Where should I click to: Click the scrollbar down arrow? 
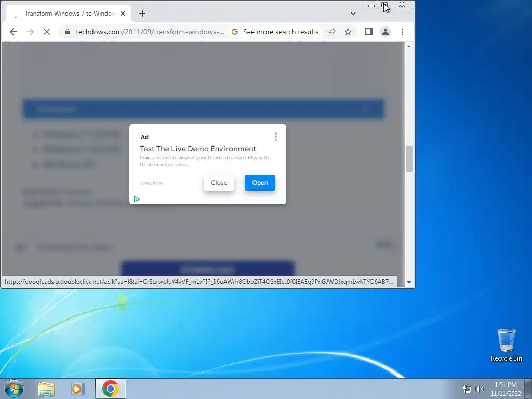409,282
